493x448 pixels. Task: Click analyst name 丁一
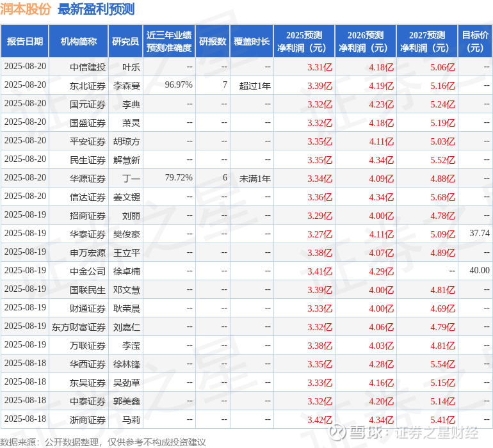pyautogui.click(x=131, y=179)
